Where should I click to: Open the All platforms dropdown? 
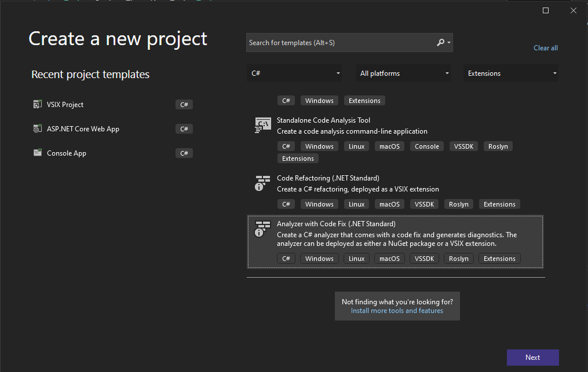[x=403, y=73]
